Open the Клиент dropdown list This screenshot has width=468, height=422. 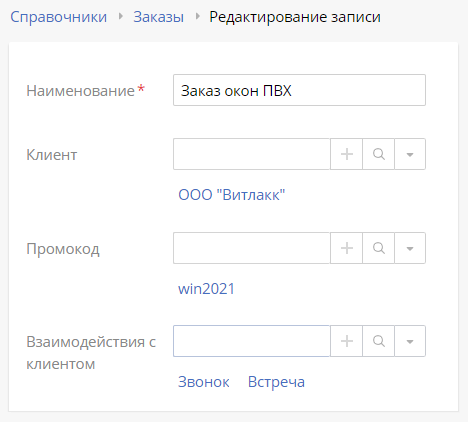tap(410, 154)
